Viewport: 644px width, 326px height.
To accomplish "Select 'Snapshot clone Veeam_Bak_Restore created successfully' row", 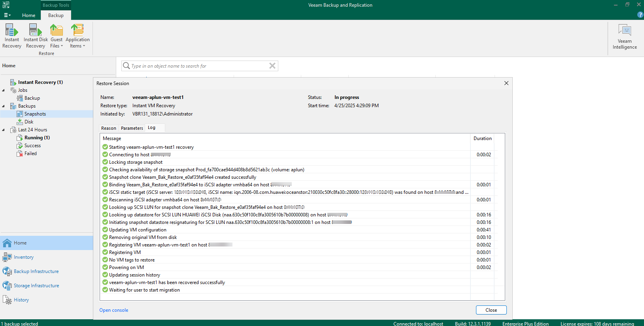I will pyautogui.click(x=299, y=177).
